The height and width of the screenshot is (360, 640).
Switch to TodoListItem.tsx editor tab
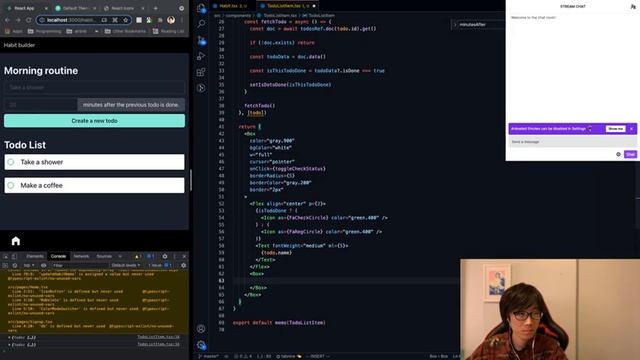[x=288, y=6]
